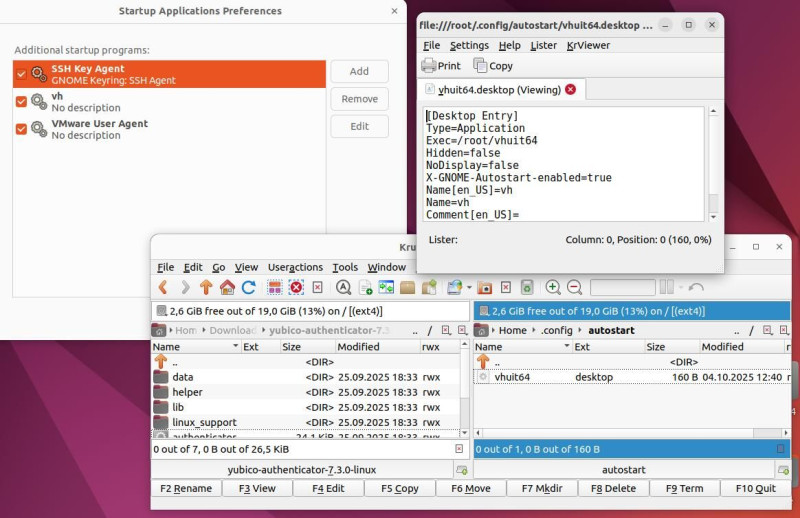Open Settings menu in Lister window
The width and height of the screenshot is (800, 518).
pos(469,45)
